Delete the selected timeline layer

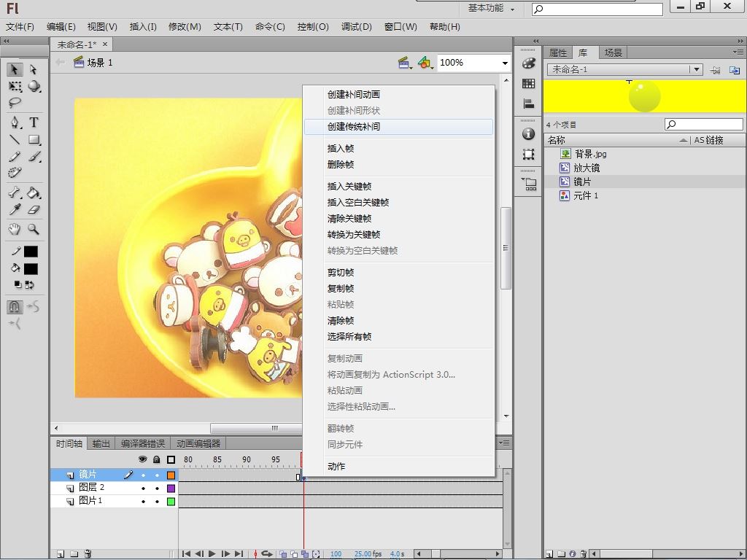88,554
